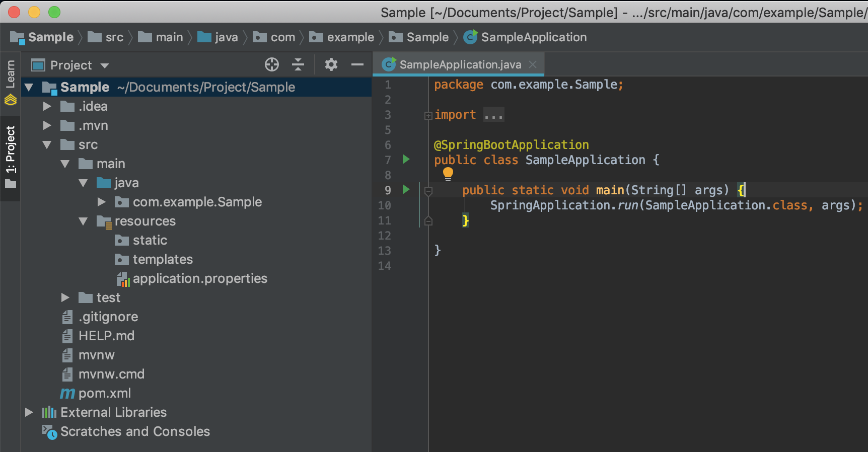
Task: Click the closing brace on line 13
Action: click(438, 250)
